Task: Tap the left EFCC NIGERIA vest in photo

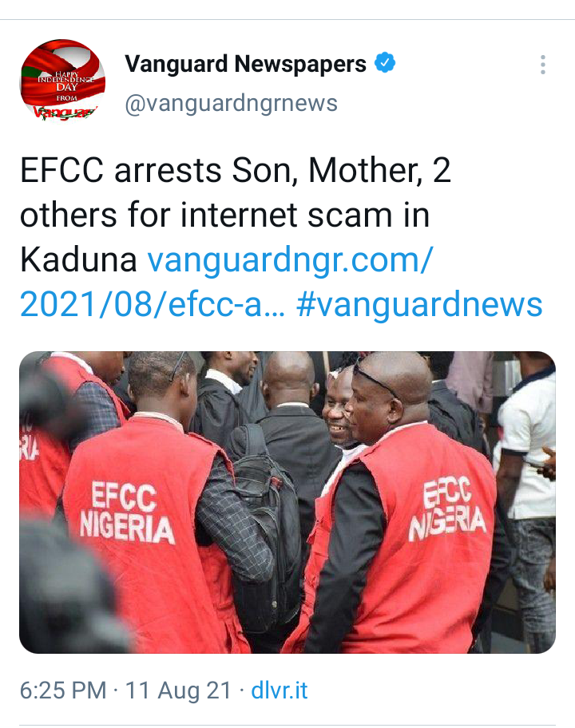Action: coord(125,513)
